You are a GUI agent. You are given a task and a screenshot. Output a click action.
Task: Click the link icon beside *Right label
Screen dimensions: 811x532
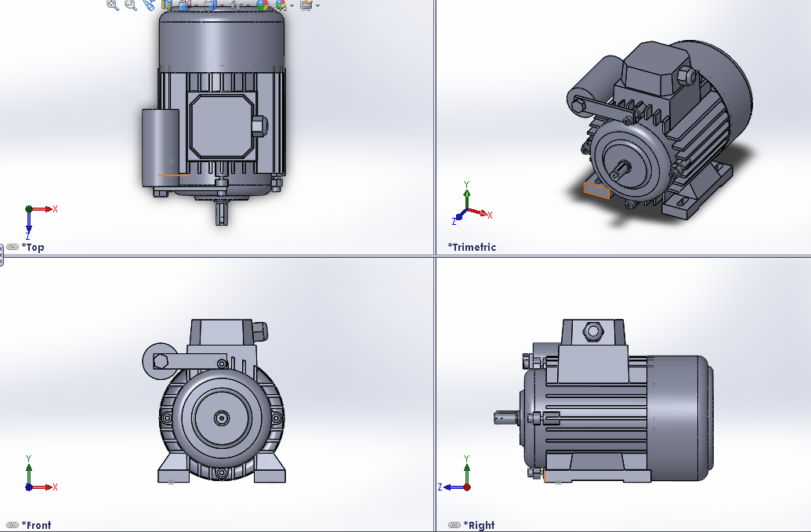pyautogui.click(x=454, y=525)
